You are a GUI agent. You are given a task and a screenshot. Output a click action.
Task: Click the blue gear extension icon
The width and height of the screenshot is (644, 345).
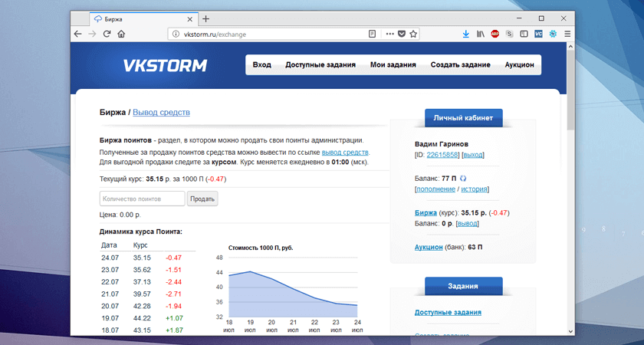point(553,34)
